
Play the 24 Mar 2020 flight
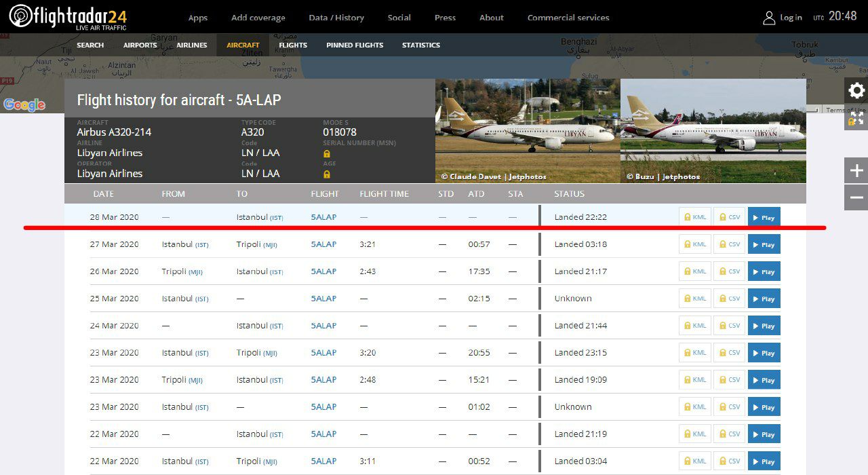pyautogui.click(x=764, y=326)
